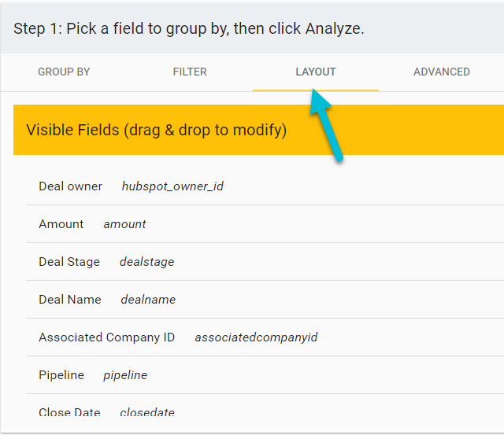Select the Pipeline field row

click(x=265, y=375)
